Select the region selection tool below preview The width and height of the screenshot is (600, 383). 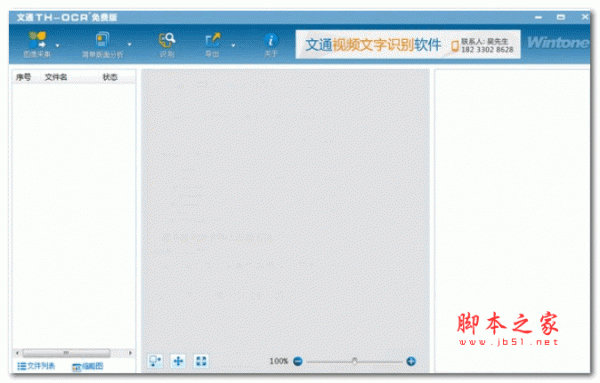(x=155, y=361)
